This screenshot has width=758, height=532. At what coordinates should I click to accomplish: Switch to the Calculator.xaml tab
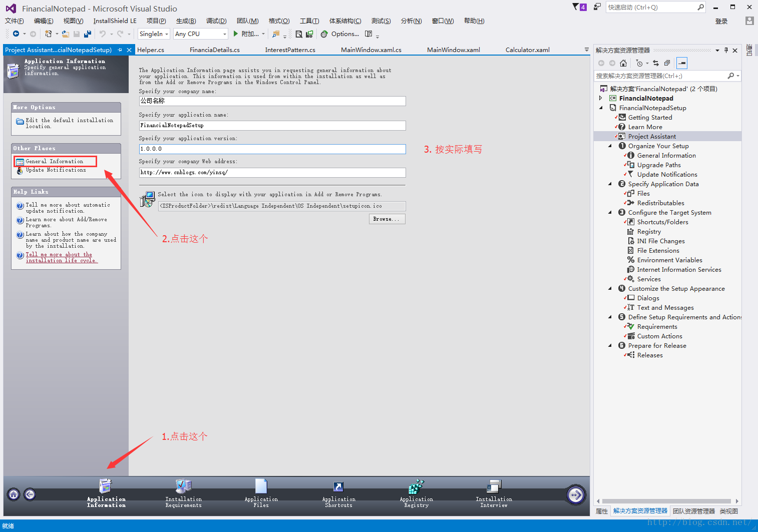coord(527,50)
